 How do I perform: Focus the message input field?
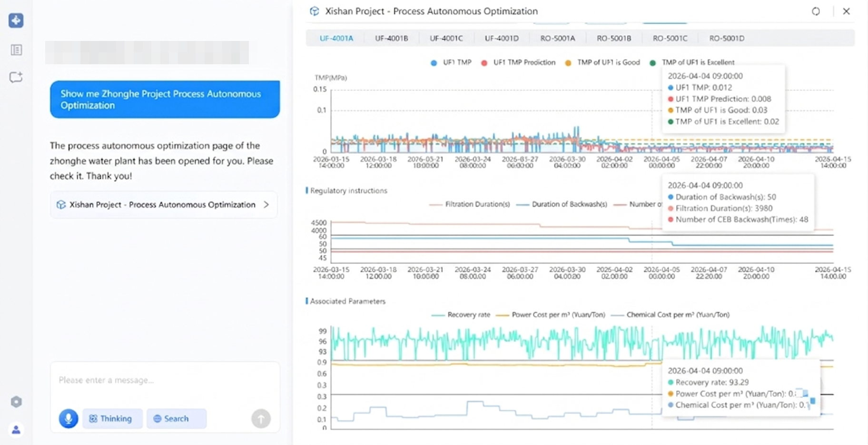click(x=165, y=380)
